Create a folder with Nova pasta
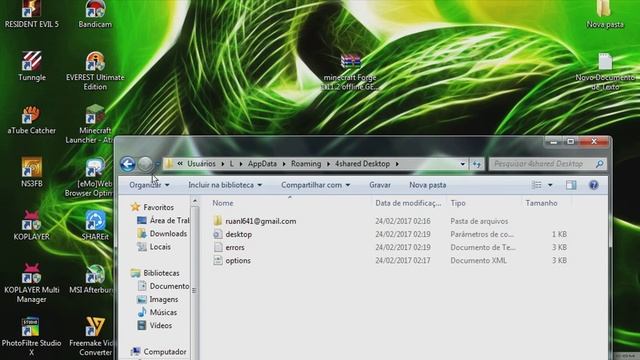640x360 pixels. (427, 185)
